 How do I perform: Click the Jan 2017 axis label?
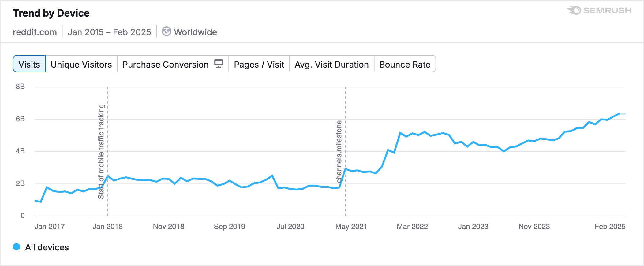click(x=50, y=227)
